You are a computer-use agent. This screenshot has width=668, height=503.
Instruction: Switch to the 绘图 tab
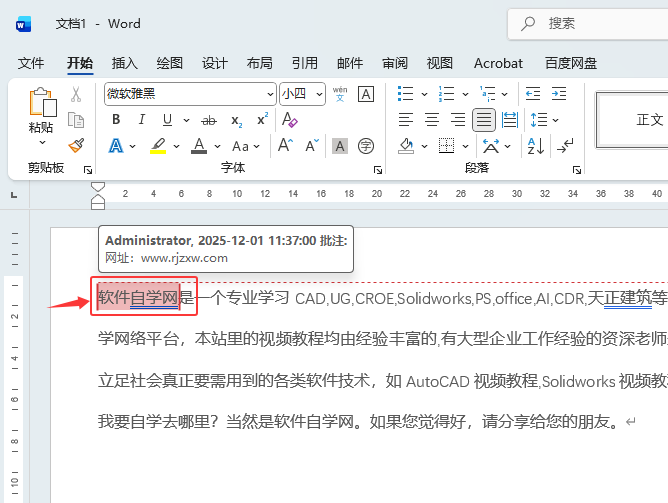(x=170, y=63)
